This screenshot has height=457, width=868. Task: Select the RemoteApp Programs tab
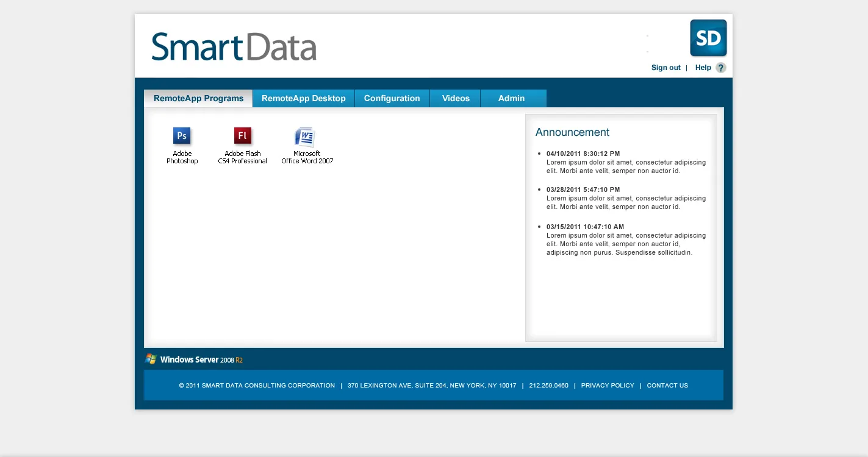click(198, 98)
